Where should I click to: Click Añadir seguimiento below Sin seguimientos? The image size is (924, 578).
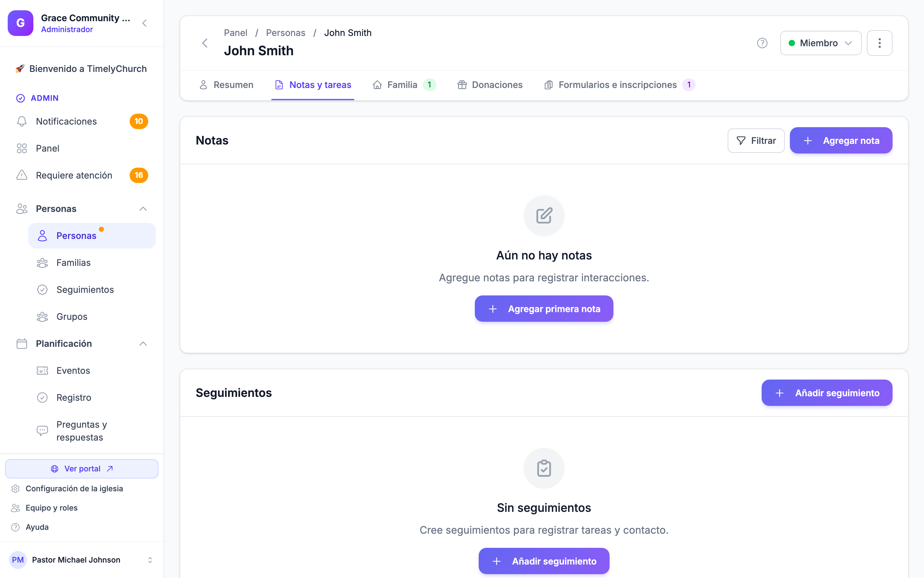[x=544, y=561]
